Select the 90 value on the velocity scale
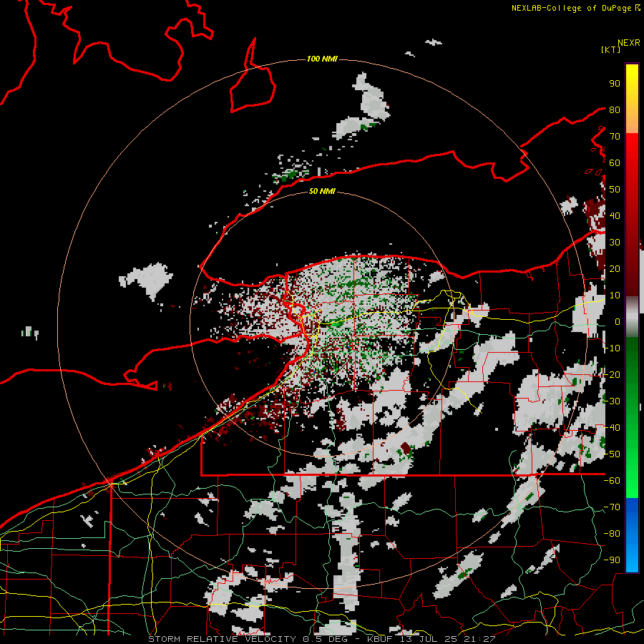 [x=615, y=84]
